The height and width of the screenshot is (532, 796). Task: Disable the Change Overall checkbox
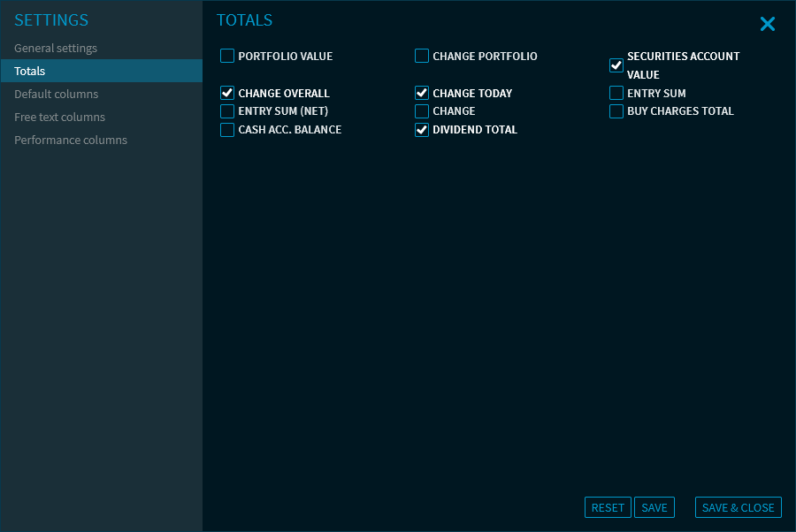coord(227,94)
